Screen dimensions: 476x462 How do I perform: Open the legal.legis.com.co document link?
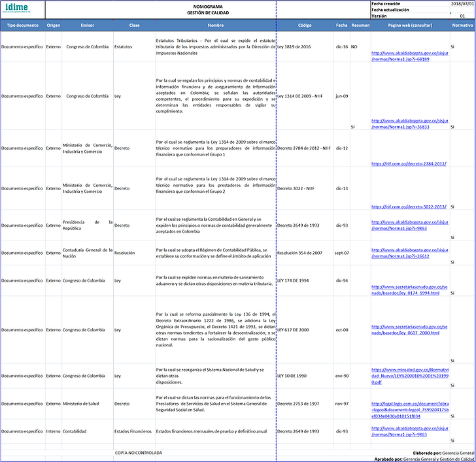pos(410,410)
